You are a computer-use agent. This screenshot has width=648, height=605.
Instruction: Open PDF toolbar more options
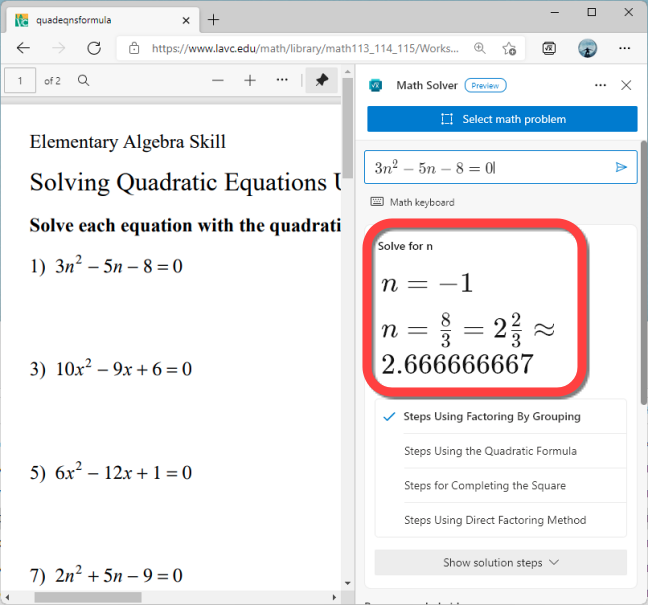[x=282, y=81]
